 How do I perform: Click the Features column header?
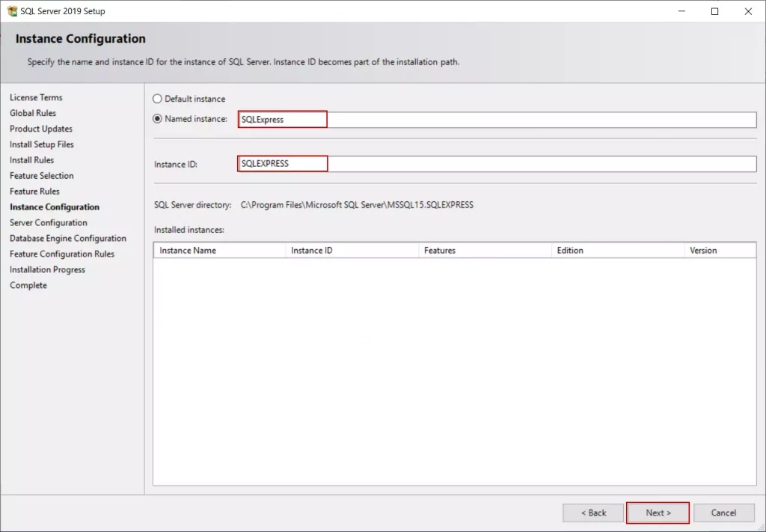coord(485,251)
